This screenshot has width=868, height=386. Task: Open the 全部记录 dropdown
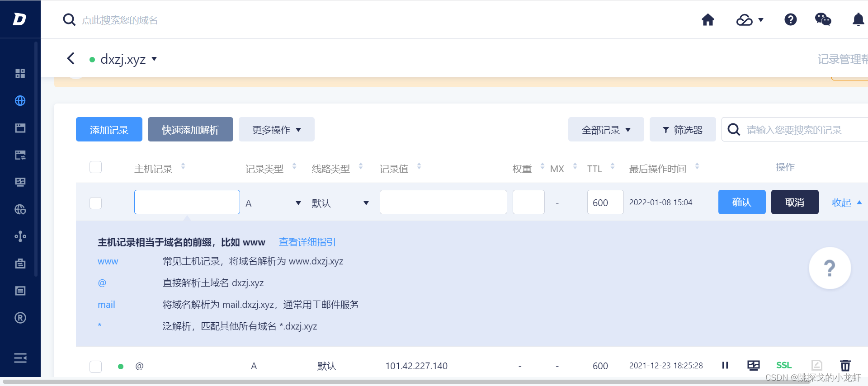click(x=606, y=130)
